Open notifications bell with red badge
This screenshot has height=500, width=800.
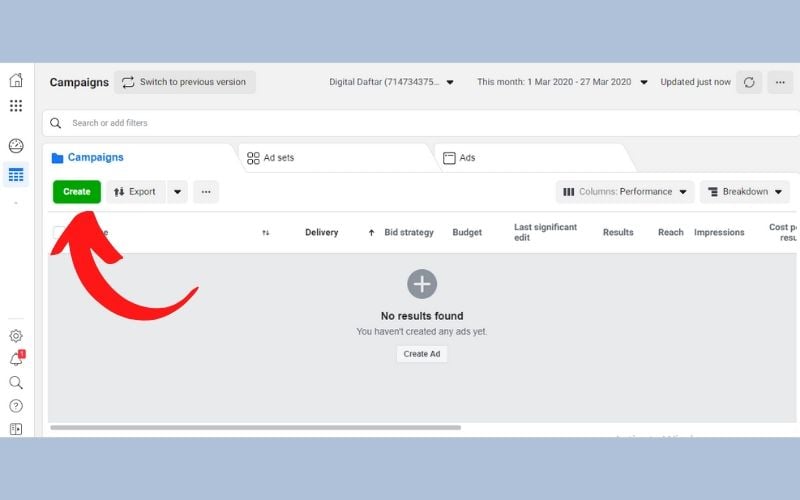[16, 359]
